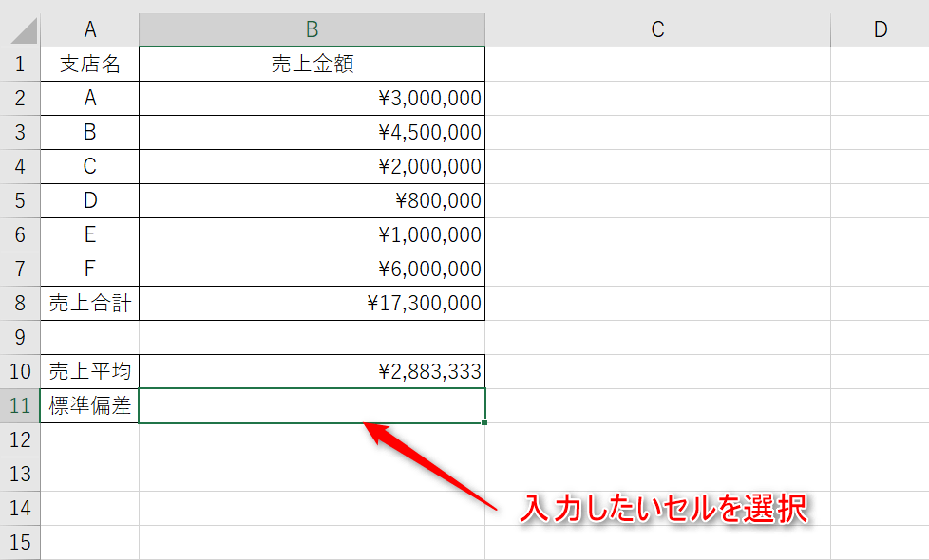
Task: Click the 売上合計 label cell
Action: click(90, 303)
